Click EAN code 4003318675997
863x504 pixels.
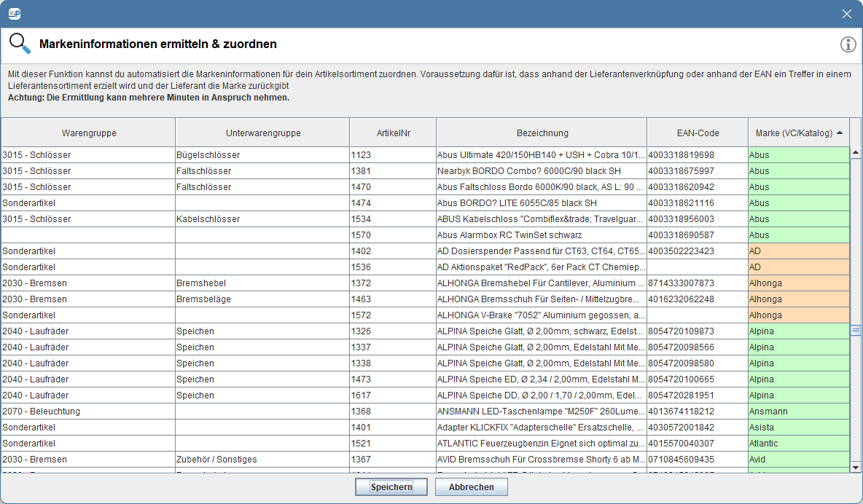tap(698, 171)
